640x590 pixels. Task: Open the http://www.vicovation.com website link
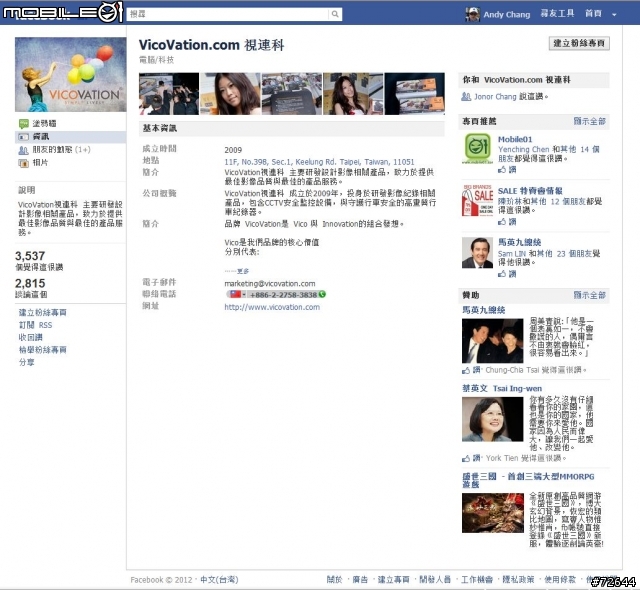272,307
